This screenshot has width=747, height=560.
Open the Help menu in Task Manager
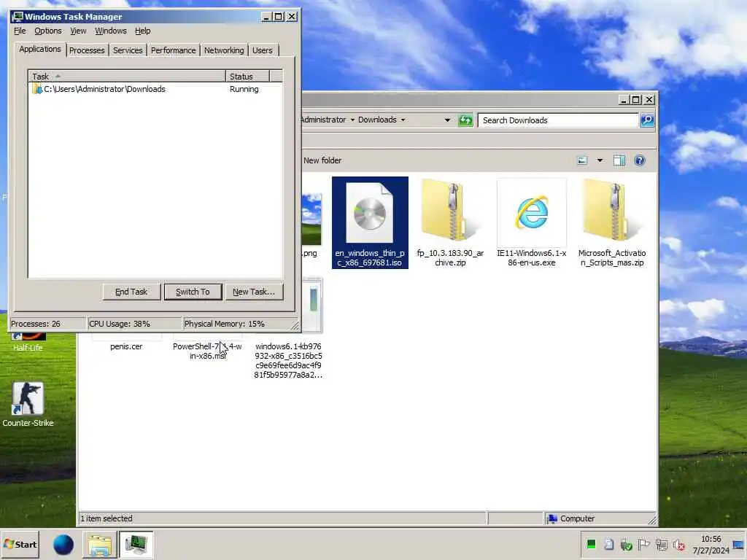tap(142, 31)
